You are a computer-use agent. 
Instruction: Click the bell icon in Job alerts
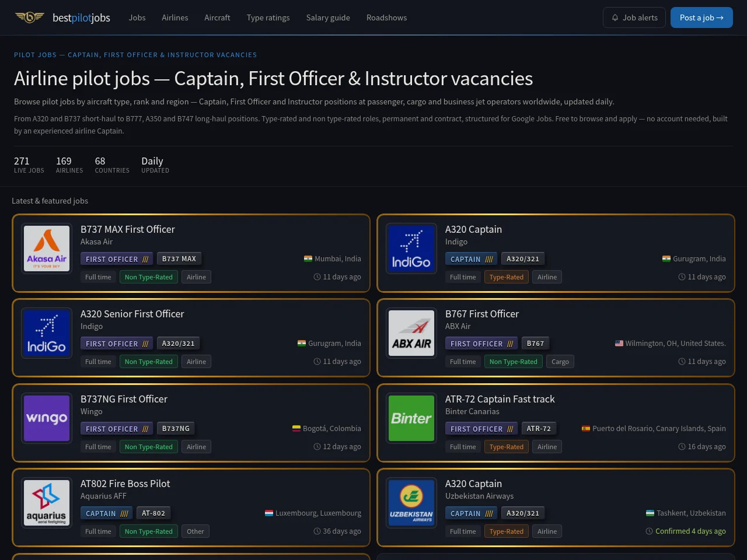615,17
